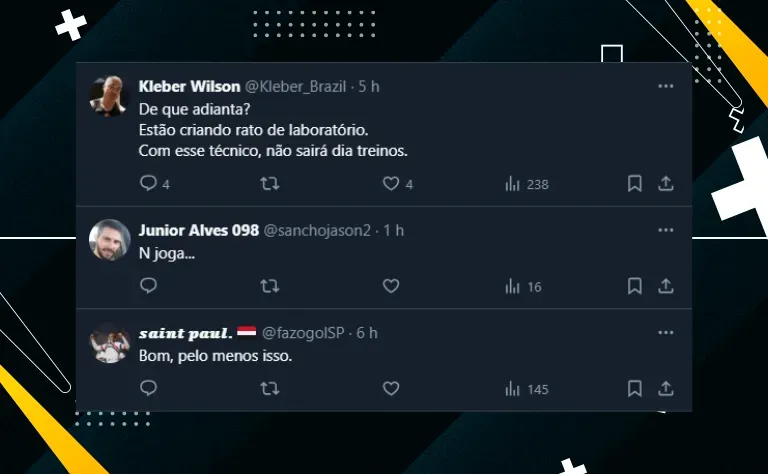This screenshot has width=768, height=474.
Task: Open saint paul's avatar image
Action: click(109, 343)
